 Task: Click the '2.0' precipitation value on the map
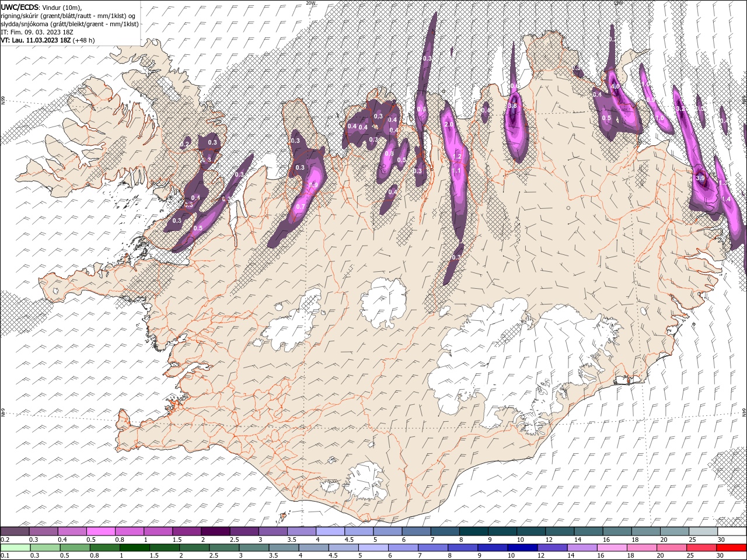[x=449, y=125]
